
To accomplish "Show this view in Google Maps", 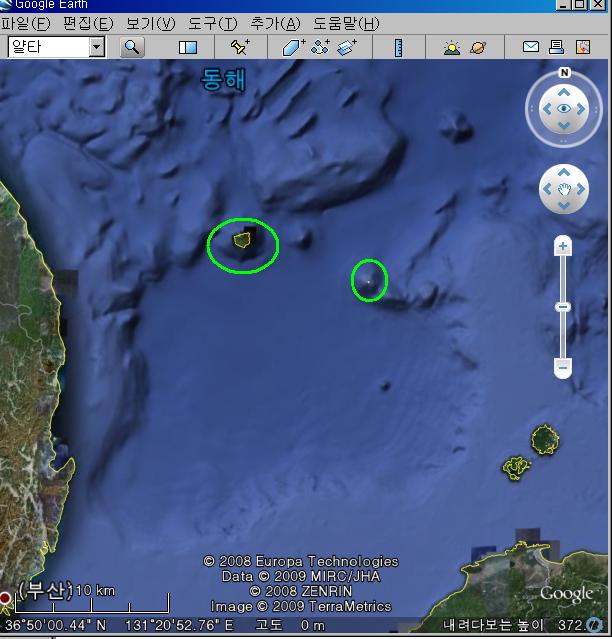I will pos(582,47).
